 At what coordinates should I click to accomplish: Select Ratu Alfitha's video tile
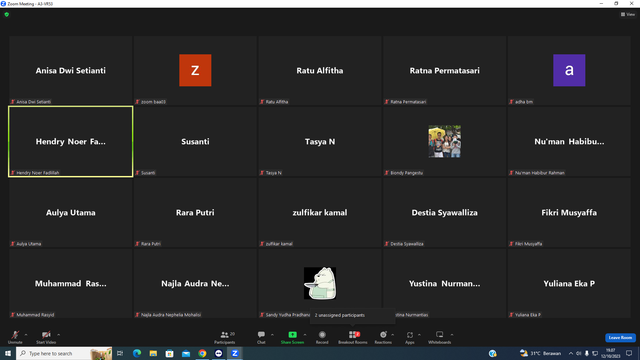320,71
